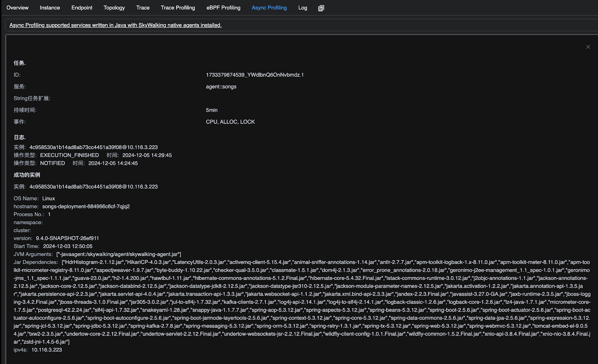Go to the Endpoint tab
The image size is (598, 364).
tap(82, 8)
